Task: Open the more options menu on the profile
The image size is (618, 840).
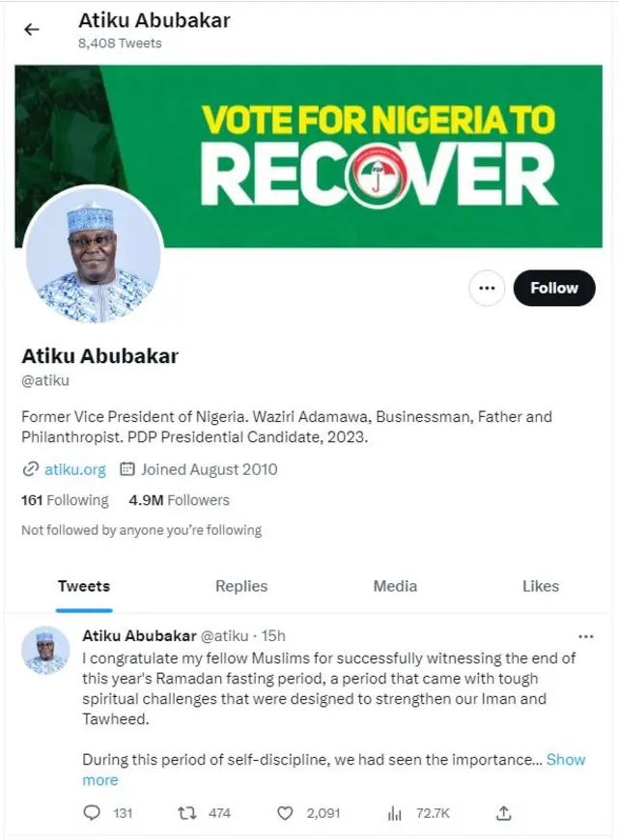Action: click(487, 288)
